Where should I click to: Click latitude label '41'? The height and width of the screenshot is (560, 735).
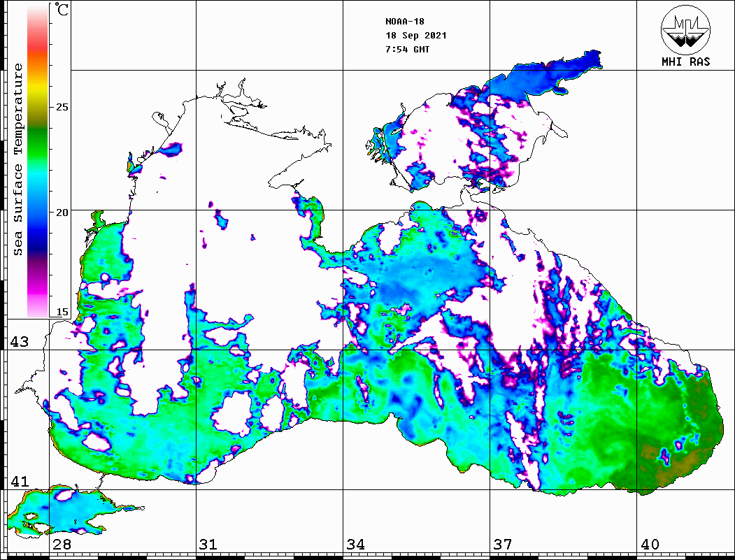click(x=20, y=482)
